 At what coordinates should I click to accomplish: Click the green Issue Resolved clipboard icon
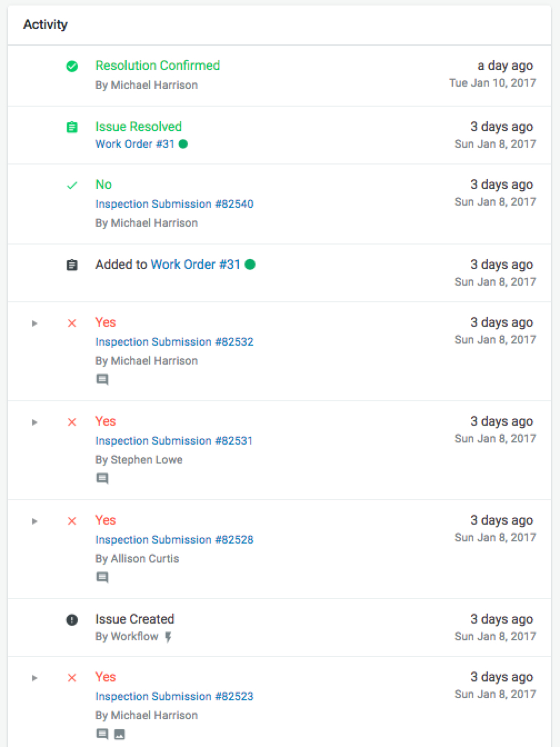point(72,127)
